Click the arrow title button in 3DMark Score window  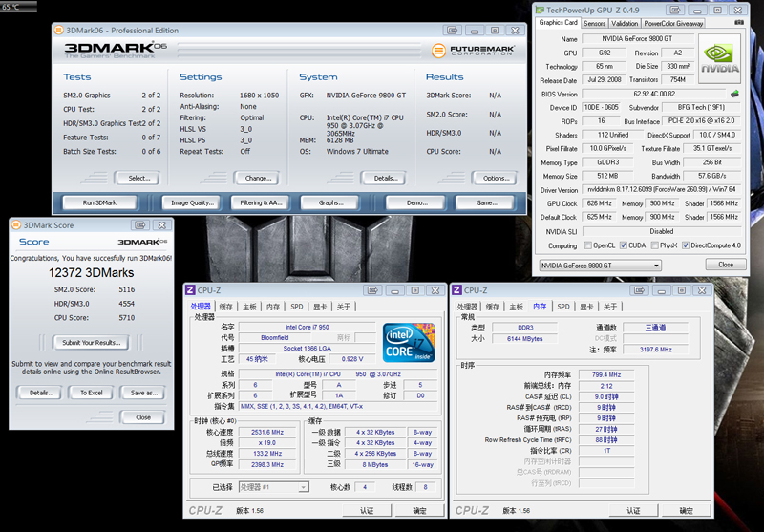tap(140, 225)
